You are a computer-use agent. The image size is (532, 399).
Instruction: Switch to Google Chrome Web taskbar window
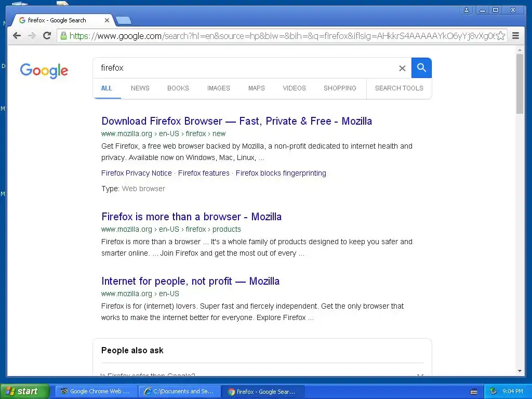coord(96,391)
